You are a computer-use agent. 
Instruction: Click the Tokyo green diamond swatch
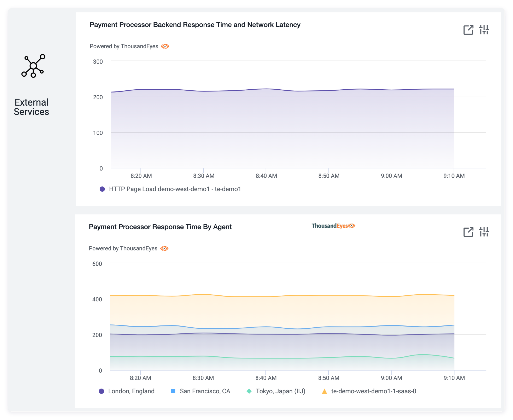click(249, 391)
